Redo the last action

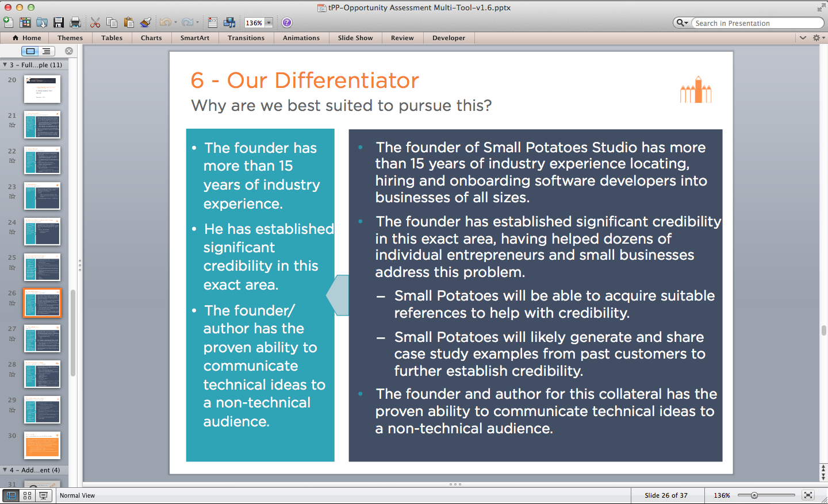coord(187,22)
